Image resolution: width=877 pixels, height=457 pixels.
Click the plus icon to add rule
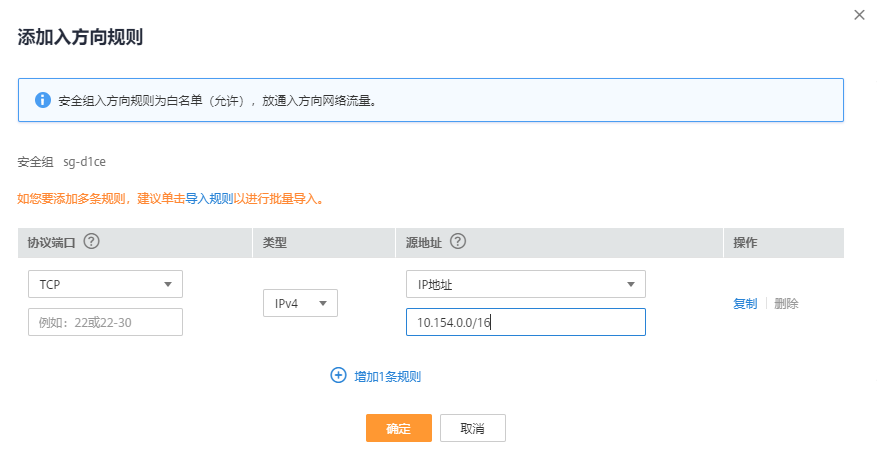338,376
